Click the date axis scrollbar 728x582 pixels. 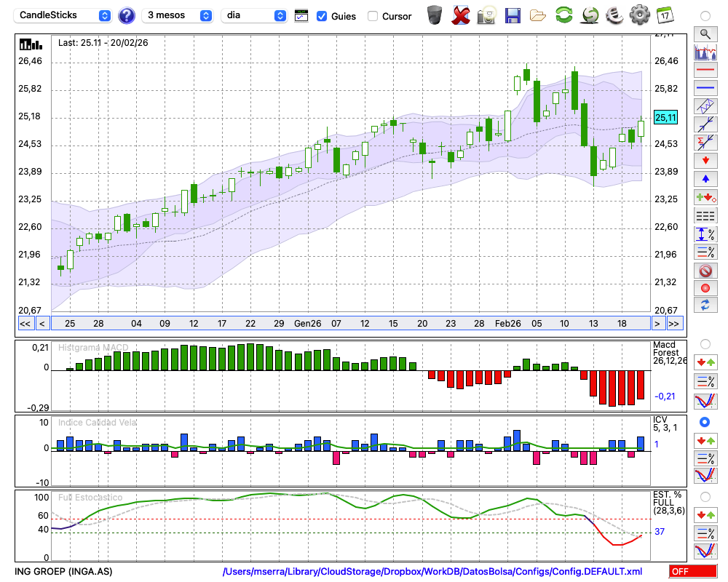(x=351, y=324)
